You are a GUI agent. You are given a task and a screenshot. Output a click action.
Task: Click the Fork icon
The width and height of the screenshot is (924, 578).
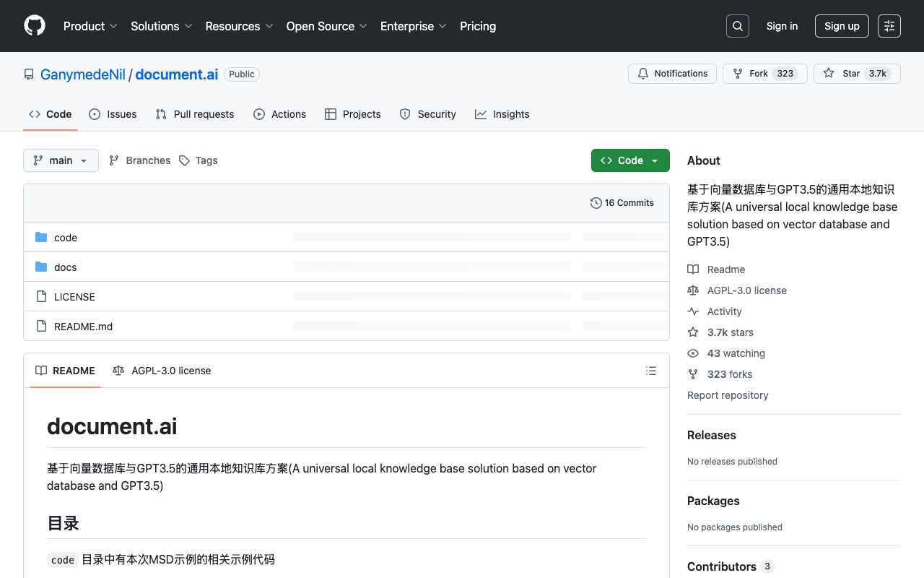[738, 74]
